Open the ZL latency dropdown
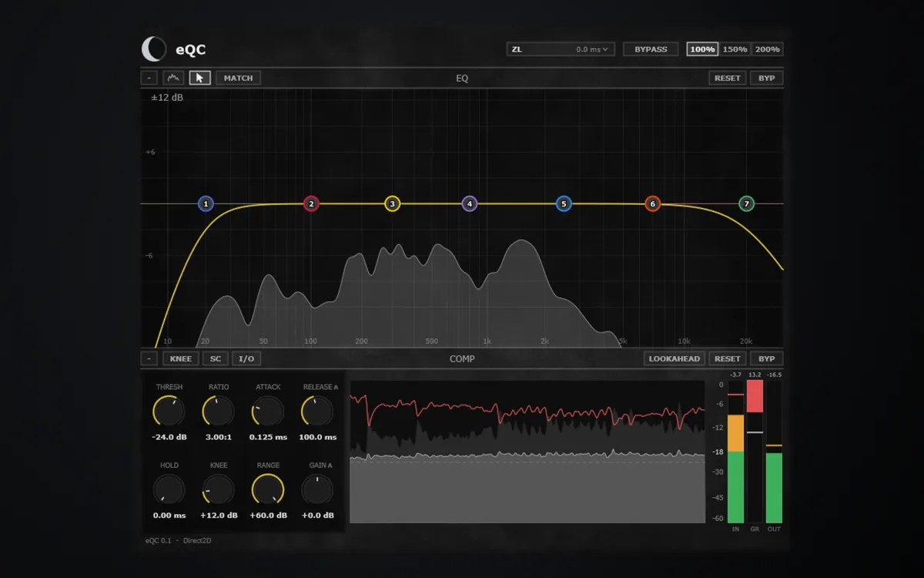924x578 pixels. (x=561, y=49)
